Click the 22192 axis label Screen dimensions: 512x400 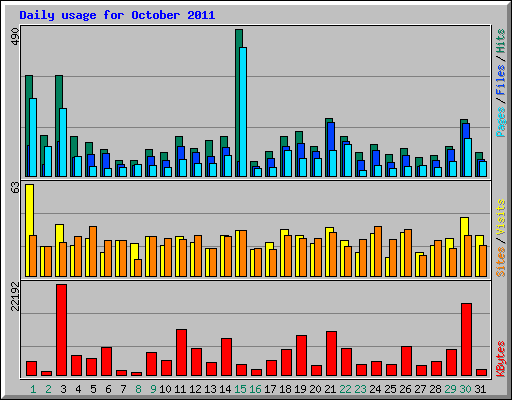click(15, 297)
